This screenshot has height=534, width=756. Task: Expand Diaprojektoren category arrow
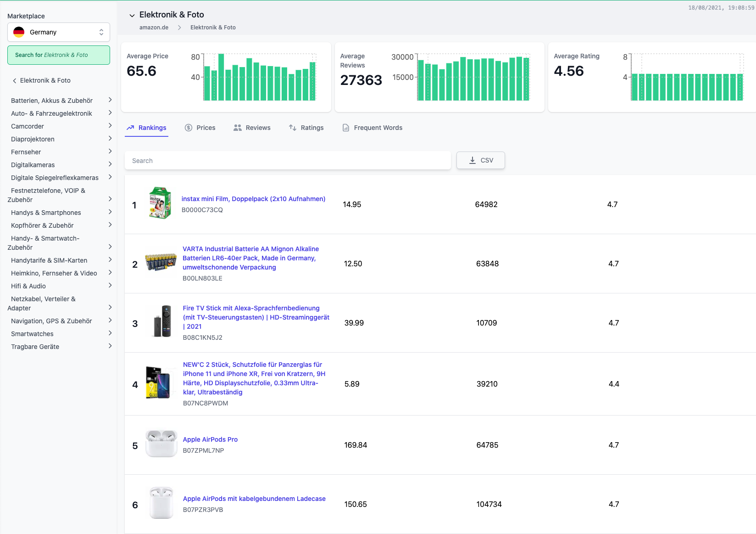tap(110, 139)
